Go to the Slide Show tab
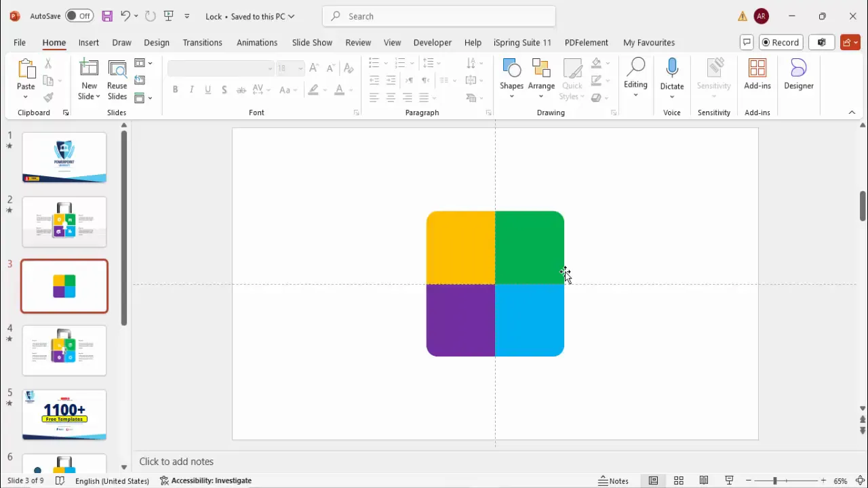Viewport: 868px width, 488px height. 312,42
